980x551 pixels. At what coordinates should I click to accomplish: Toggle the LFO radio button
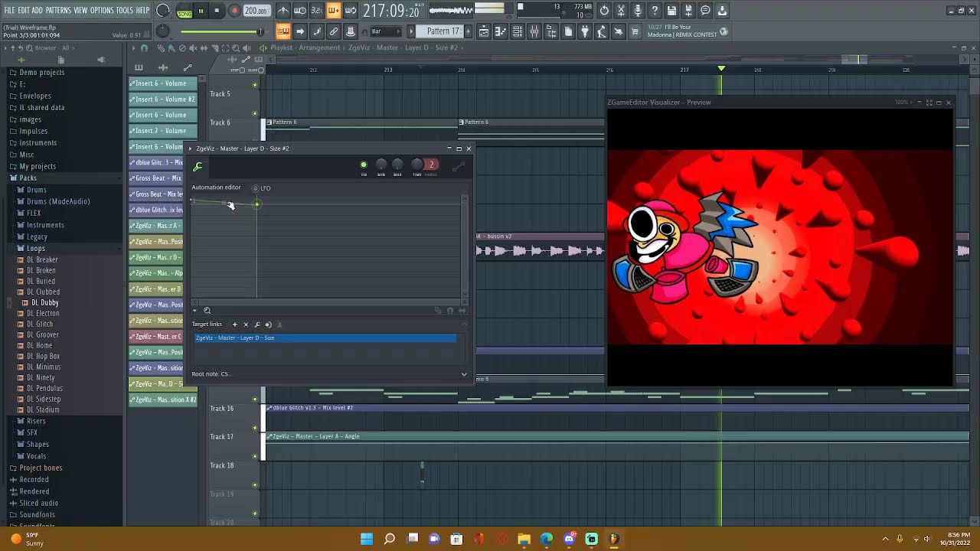pyautogui.click(x=256, y=188)
